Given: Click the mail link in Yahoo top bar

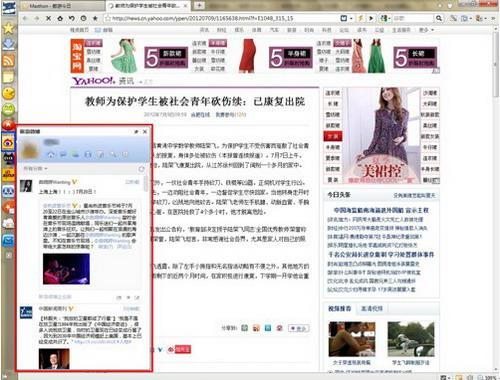Looking at the screenshot, I should 104,30.
